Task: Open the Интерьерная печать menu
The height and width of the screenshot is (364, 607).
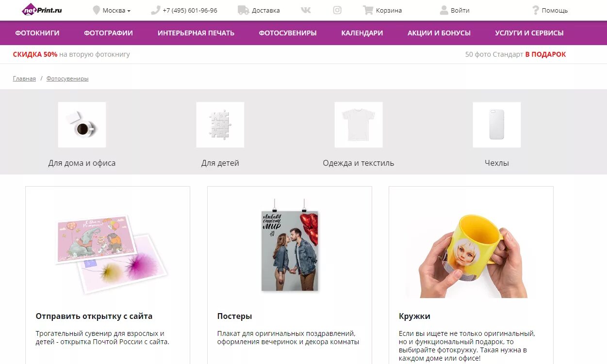Action: coord(196,33)
